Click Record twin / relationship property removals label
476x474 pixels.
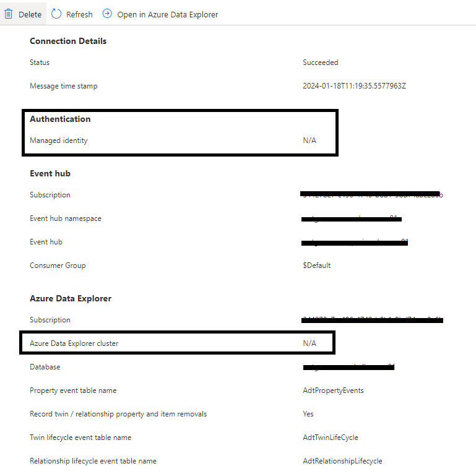118,414
